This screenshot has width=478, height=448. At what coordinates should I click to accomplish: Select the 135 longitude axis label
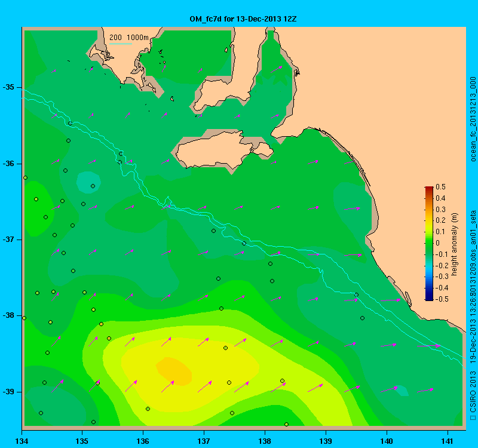coord(82,441)
